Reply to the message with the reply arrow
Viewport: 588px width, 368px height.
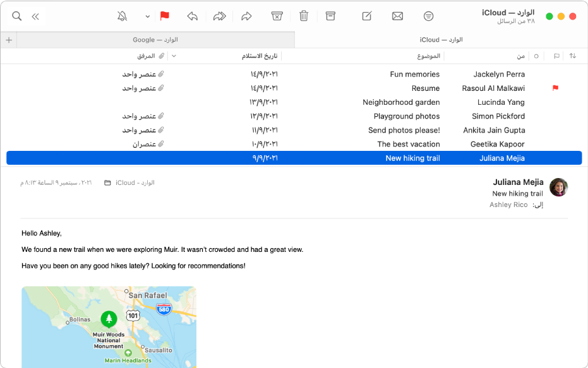point(193,16)
